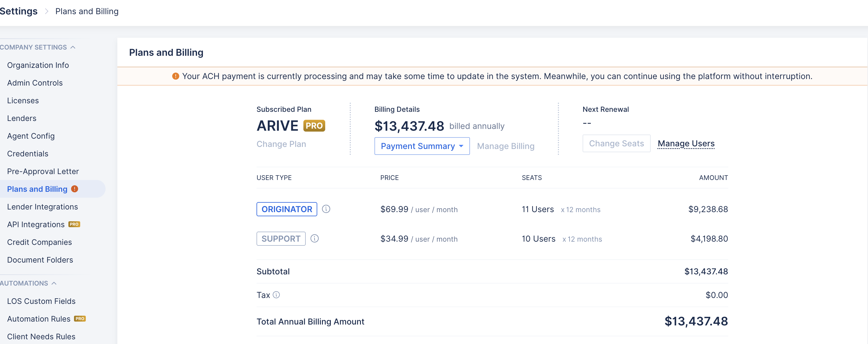This screenshot has height=344, width=868.
Task: Click the Tax info icon
Action: (276, 295)
